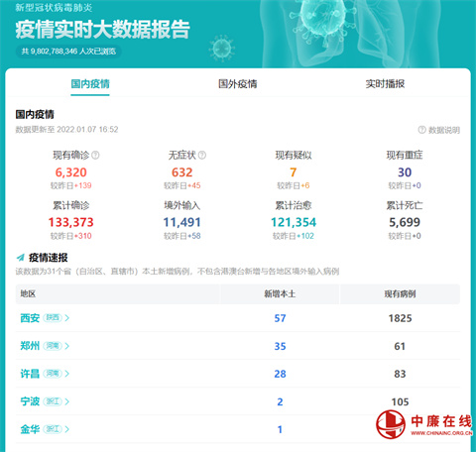
Task: Click the 浙江 province tag beside 宁波
Action: click(53, 401)
